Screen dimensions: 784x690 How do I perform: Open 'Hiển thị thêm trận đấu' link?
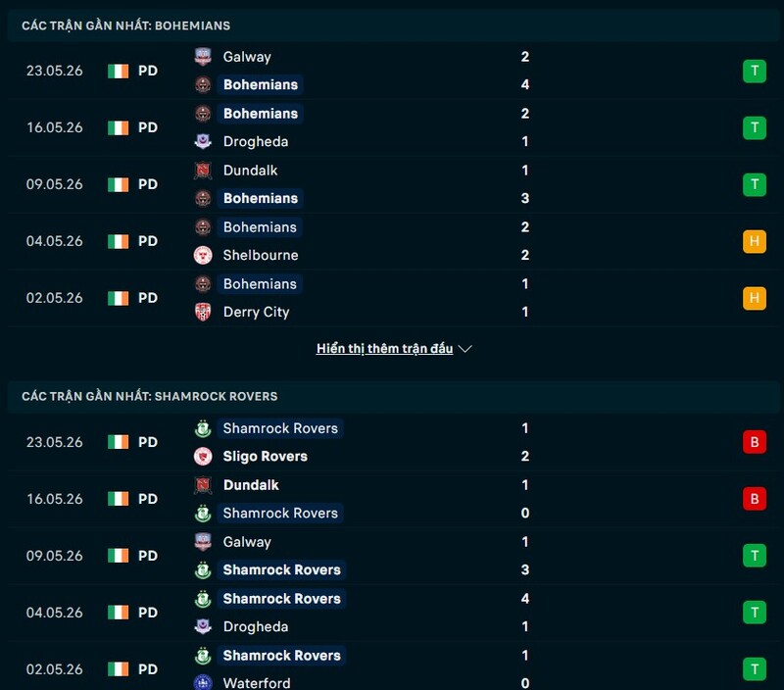tap(384, 349)
